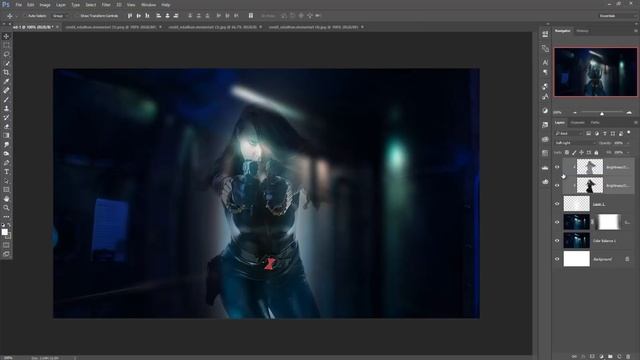The width and height of the screenshot is (640, 360).
Task: Open the Window menu
Action: click(149, 5)
